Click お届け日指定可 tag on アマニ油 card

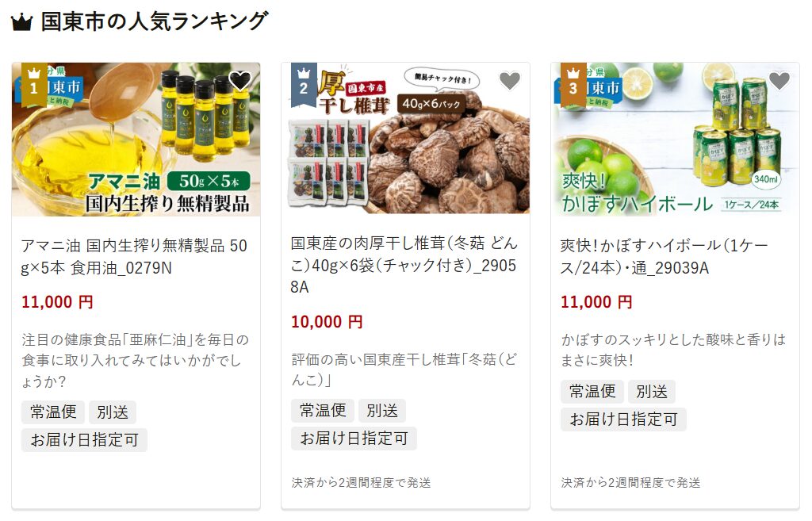(84, 440)
